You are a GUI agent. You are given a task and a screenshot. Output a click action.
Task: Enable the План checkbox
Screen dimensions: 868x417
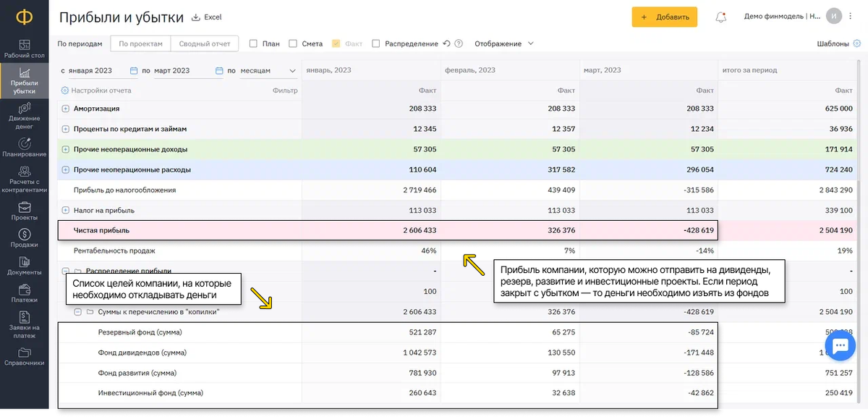coord(253,43)
